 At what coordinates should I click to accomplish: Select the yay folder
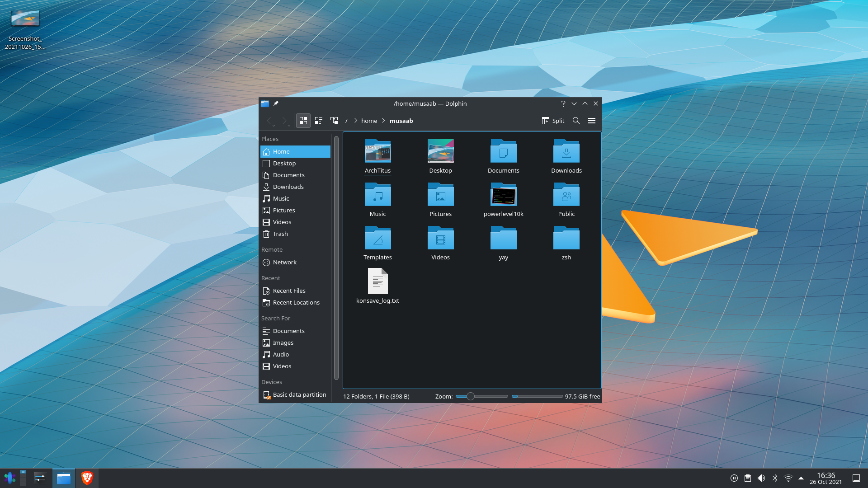click(503, 243)
